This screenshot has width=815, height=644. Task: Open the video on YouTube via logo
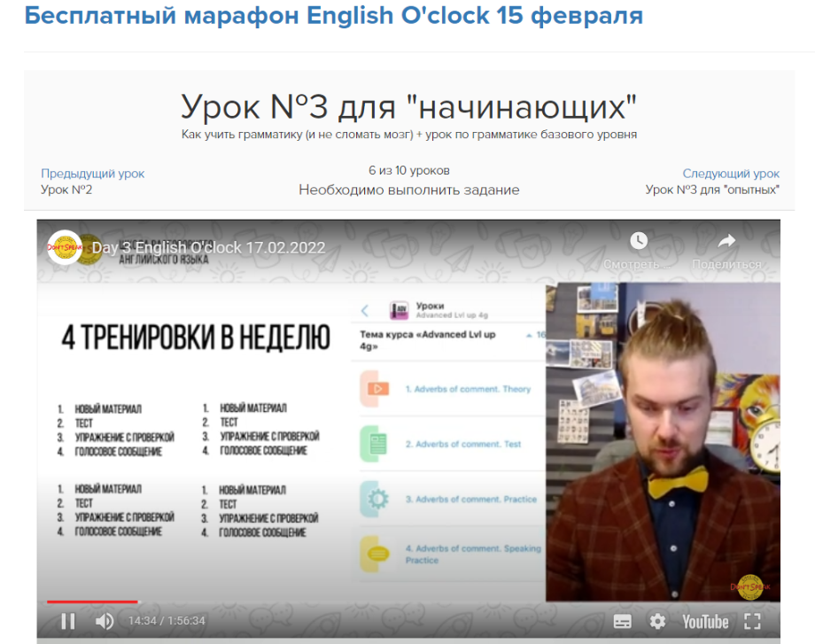(705, 622)
